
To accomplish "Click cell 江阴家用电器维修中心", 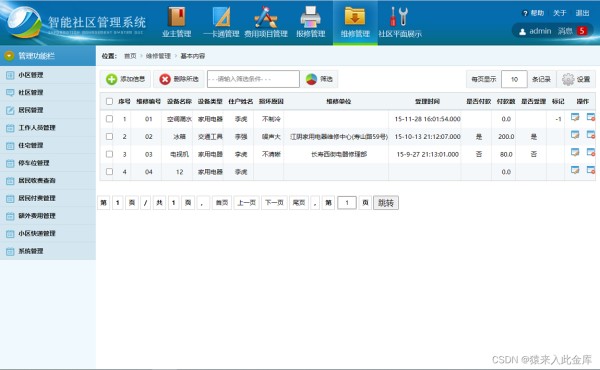I will point(339,137).
